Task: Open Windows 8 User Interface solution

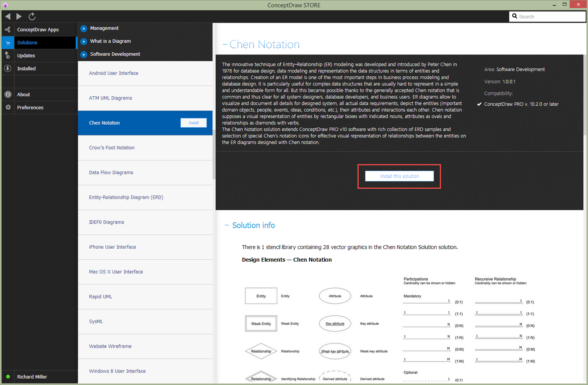Action: coord(145,371)
